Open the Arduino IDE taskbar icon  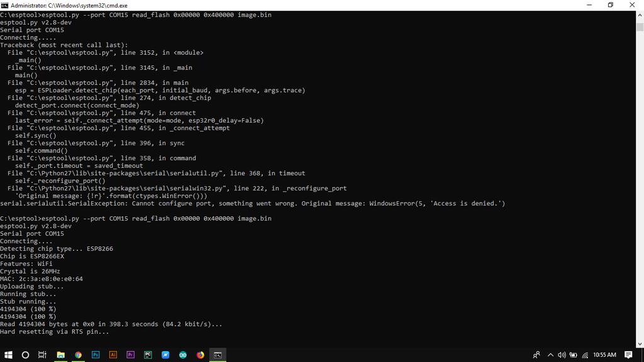(182, 354)
